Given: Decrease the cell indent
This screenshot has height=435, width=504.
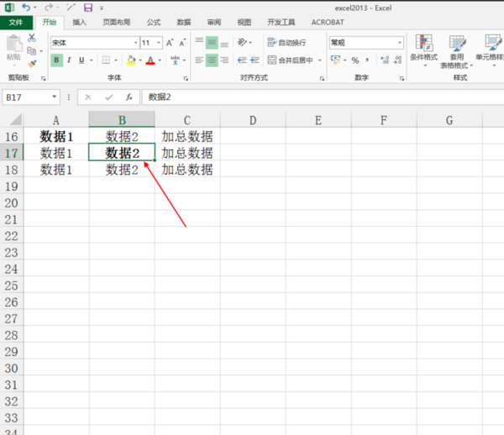Looking at the screenshot, I should (x=242, y=60).
